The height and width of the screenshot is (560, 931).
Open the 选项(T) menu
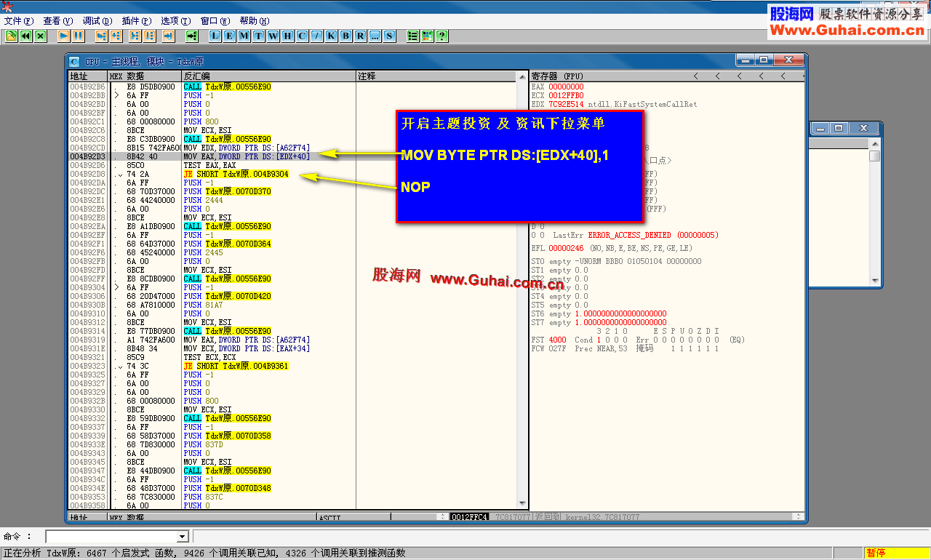(x=176, y=21)
